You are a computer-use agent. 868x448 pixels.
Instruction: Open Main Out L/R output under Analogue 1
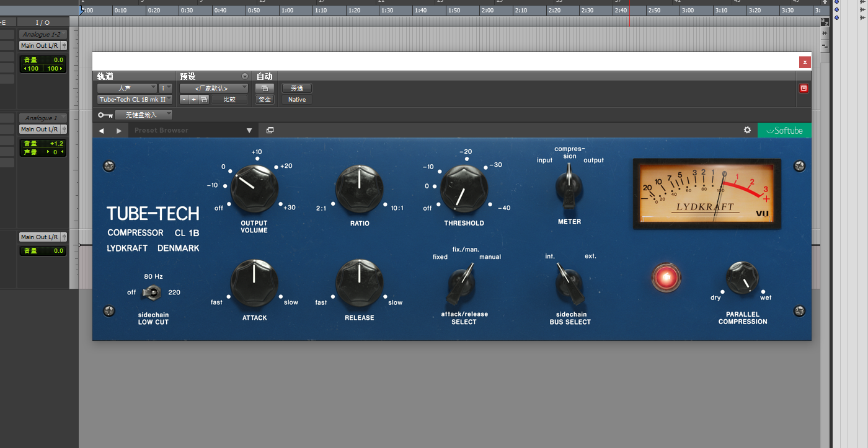tap(40, 130)
